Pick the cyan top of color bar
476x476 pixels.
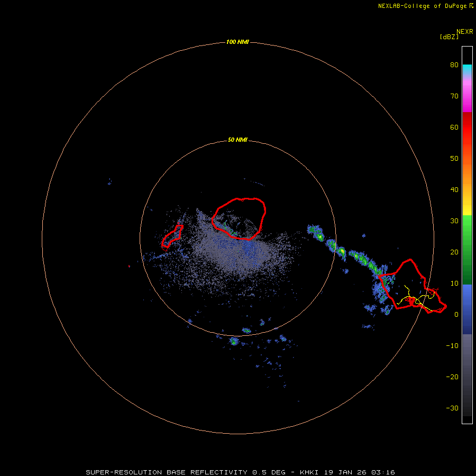[x=467, y=68]
